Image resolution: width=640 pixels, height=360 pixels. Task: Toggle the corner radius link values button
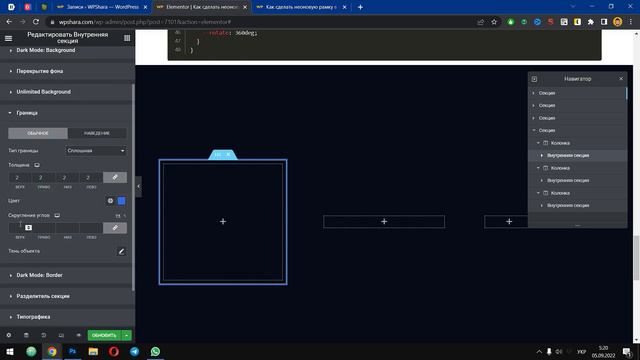[x=115, y=228]
